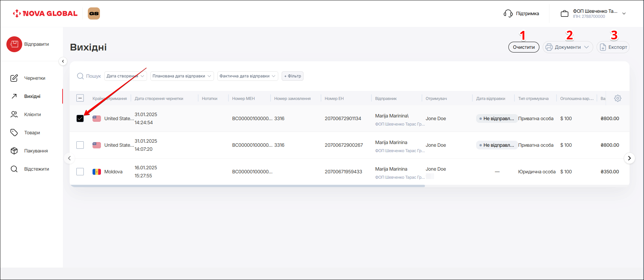Open the GS account badge icon
The height and width of the screenshot is (280, 644).
(x=94, y=13)
